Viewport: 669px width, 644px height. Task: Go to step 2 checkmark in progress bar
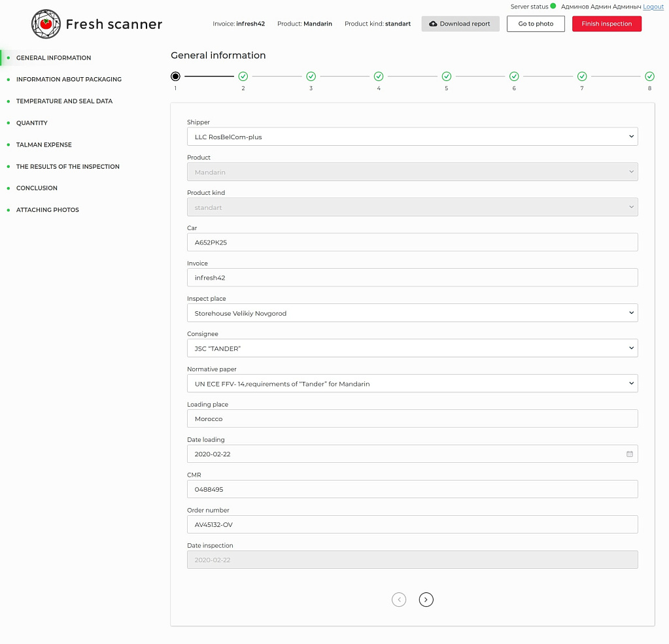click(243, 76)
